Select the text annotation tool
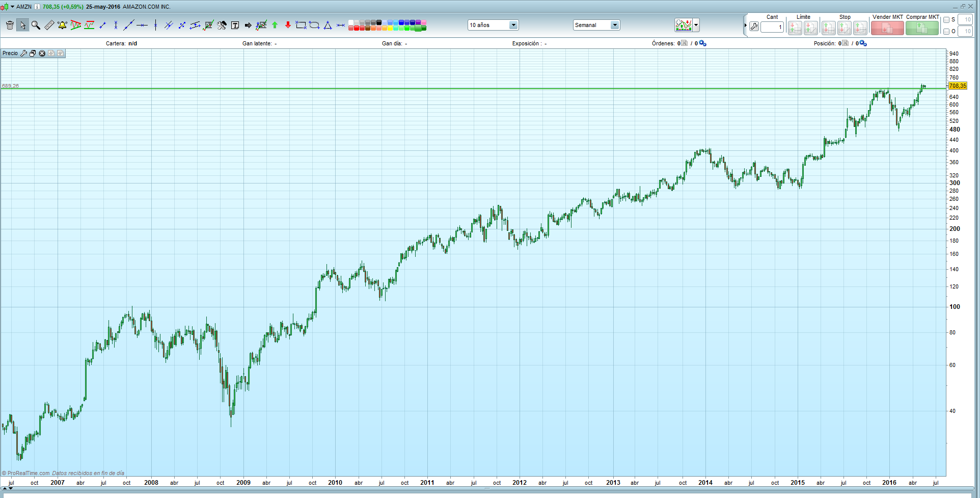Viewport: 980px width, 498px height. pos(235,24)
